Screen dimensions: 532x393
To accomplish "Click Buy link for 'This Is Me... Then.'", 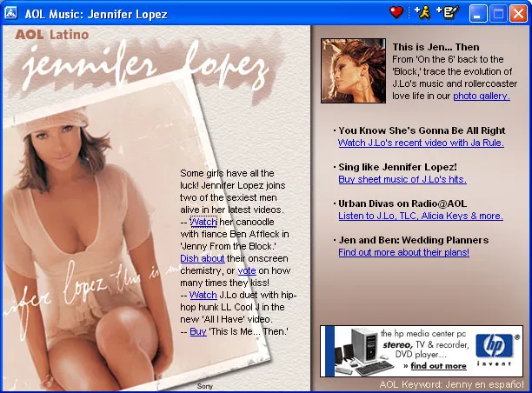I will point(198,331).
